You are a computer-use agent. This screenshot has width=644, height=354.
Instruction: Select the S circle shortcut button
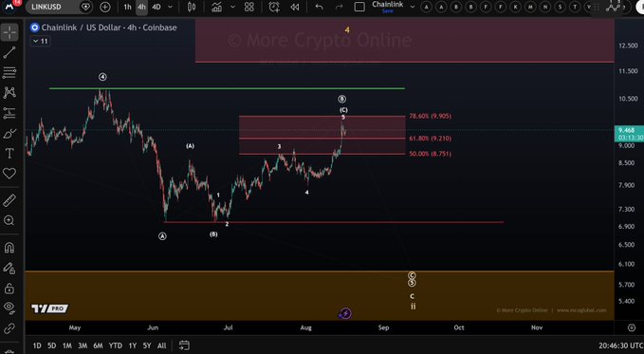click(x=560, y=7)
